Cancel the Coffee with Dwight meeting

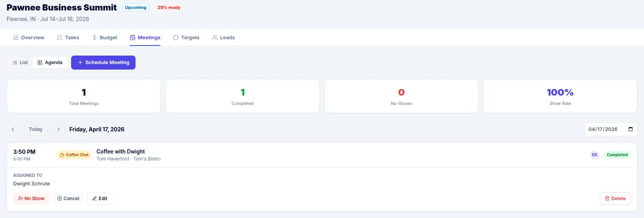click(68, 199)
